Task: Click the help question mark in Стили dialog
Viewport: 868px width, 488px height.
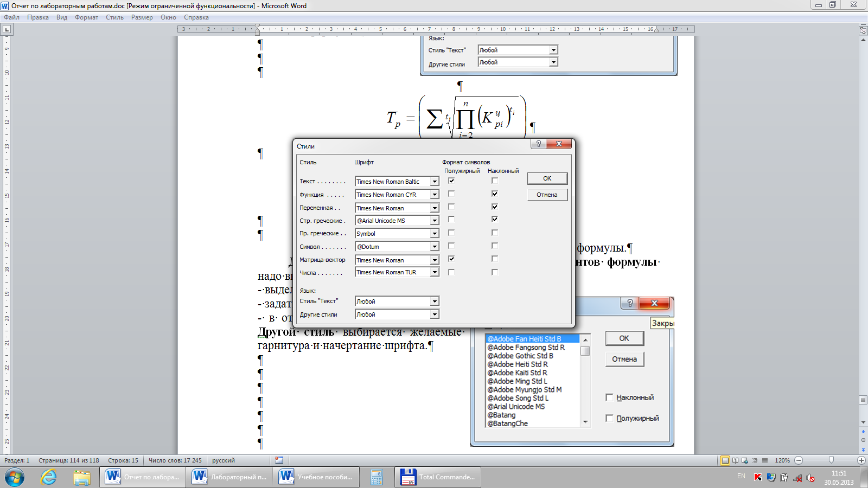Action: pyautogui.click(x=538, y=144)
